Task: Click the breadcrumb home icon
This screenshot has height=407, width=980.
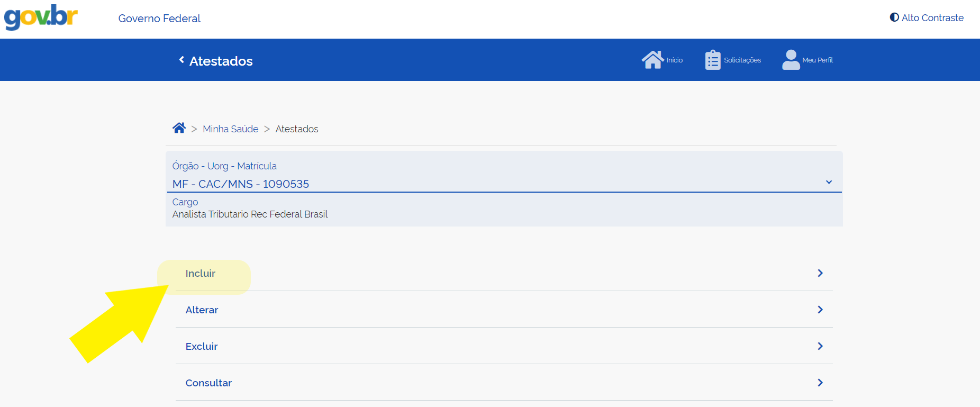Action: (x=179, y=128)
